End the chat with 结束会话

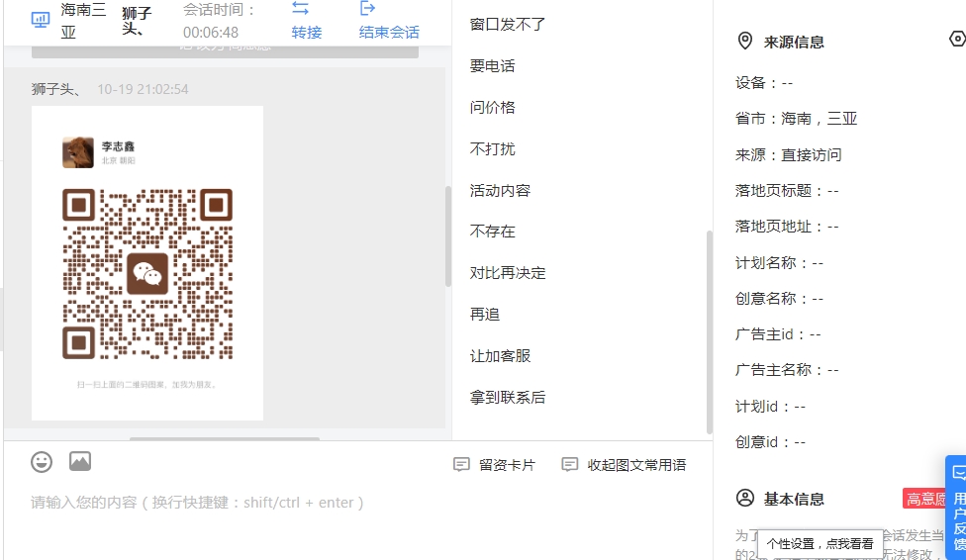pos(389,32)
